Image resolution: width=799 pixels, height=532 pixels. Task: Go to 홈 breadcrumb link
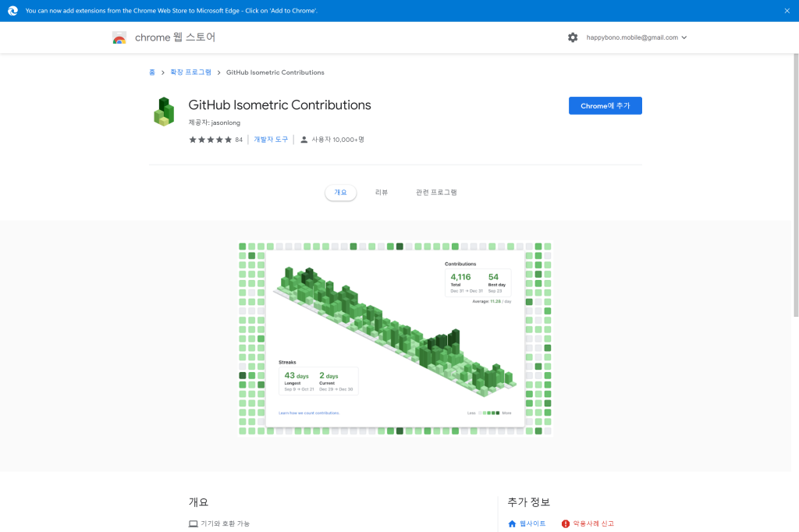(152, 73)
